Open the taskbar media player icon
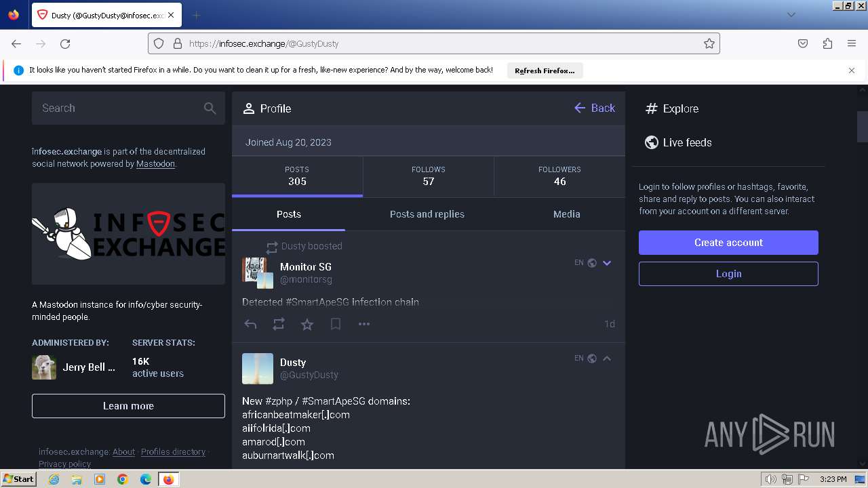Screen dimensions: 868x488 (100, 479)
